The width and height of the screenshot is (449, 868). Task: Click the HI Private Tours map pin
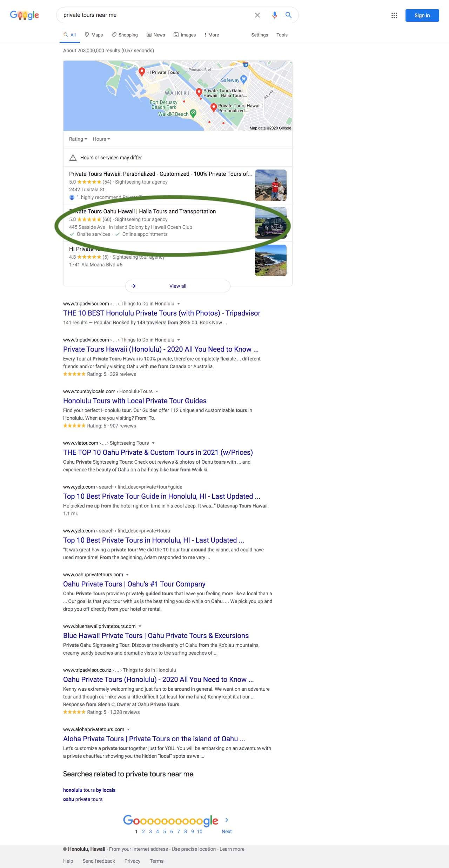point(142,72)
